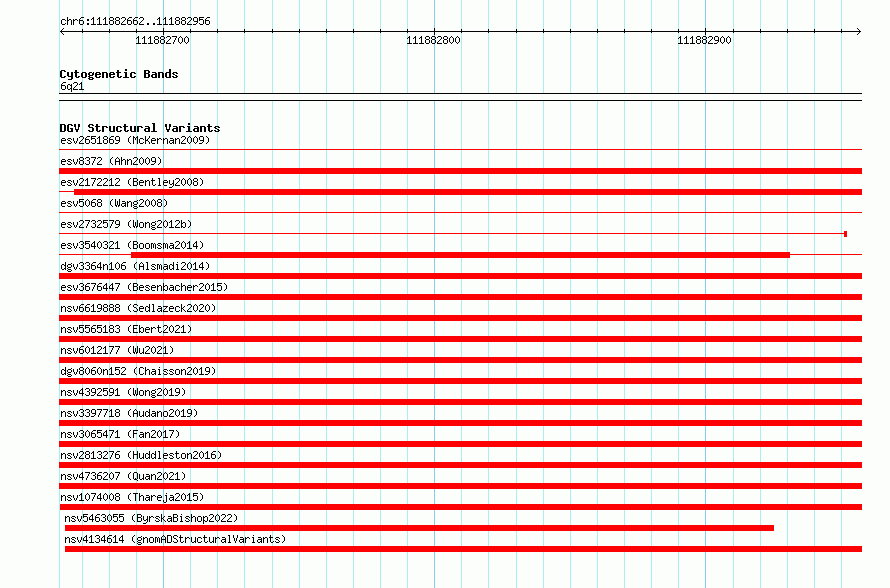The width and height of the screenshot is (890, 588).
Task: Click the red bar under nsv4134614 (gnomADStructuralVariants)
Action: point(463,549)
